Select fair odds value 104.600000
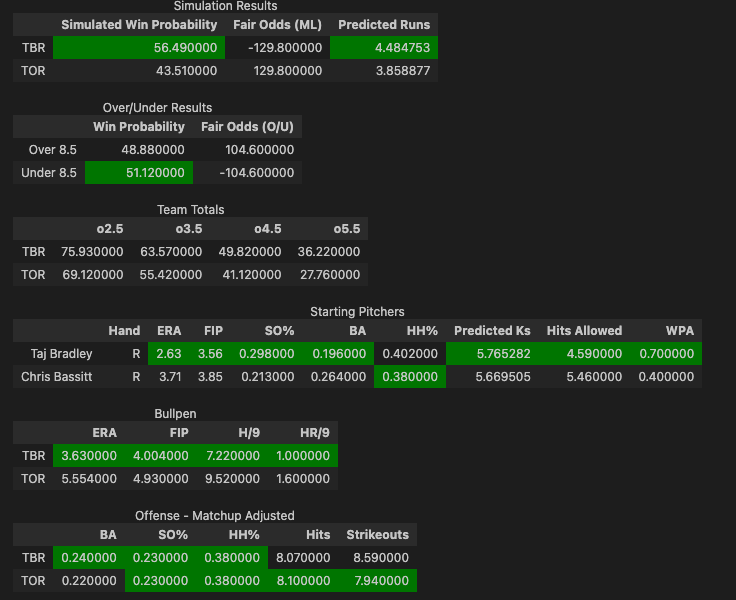Screen dimensions: 736x600 (260, 150)
